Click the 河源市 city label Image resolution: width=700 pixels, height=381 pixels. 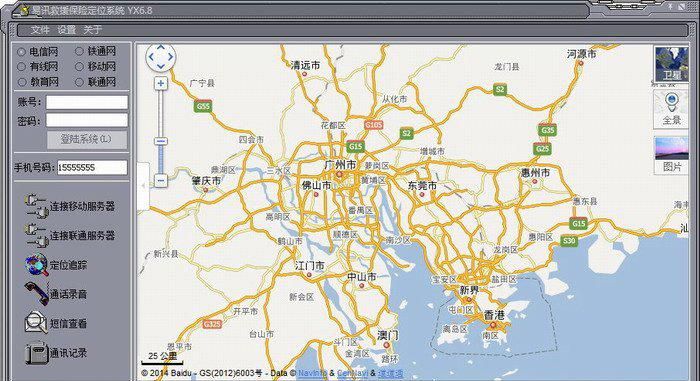coord(582,54)
